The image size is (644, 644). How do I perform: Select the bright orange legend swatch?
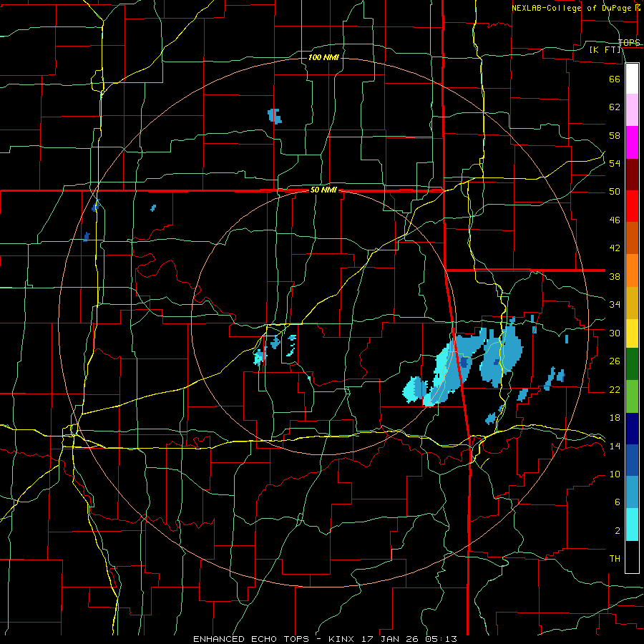tap(632, 270)
